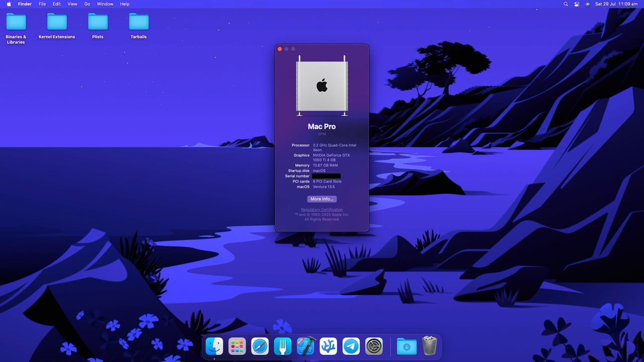The height and width of the screenshot is (362, 644).
Task: Open the View menu
Action: (72, 4)
